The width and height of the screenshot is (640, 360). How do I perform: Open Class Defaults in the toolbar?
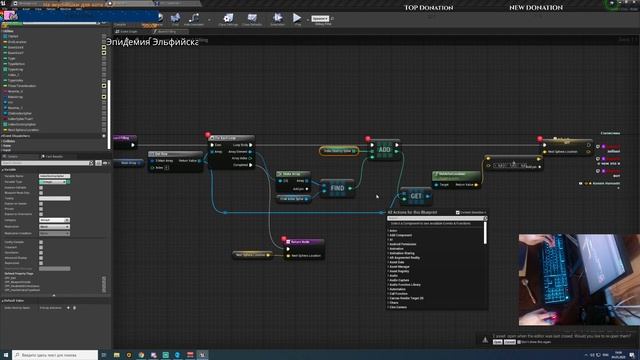(252, 18)
